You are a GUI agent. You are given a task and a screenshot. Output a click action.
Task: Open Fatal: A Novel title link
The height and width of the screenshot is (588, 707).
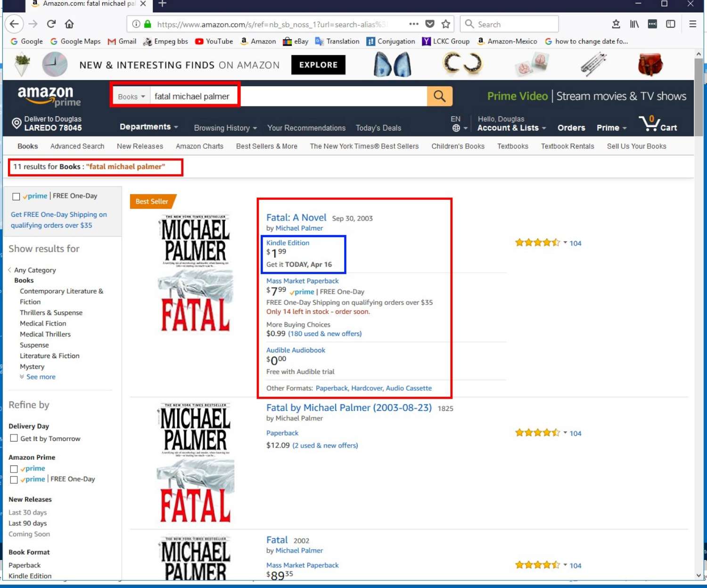click(296, 217)
